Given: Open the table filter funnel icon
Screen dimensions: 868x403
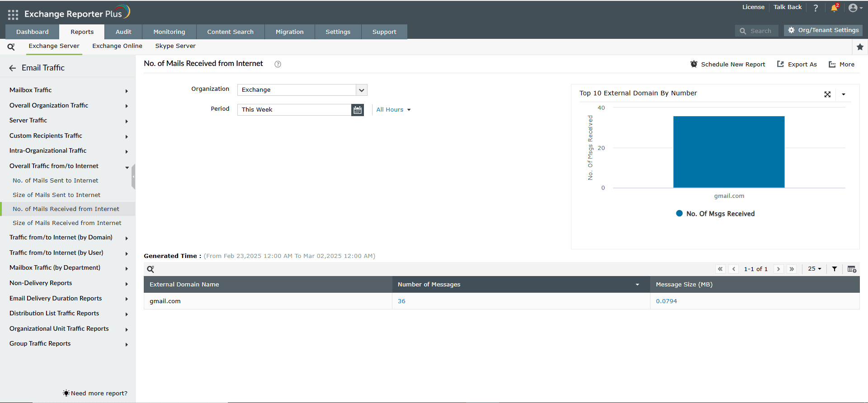Looking at the screenshot, I should 835,269.
